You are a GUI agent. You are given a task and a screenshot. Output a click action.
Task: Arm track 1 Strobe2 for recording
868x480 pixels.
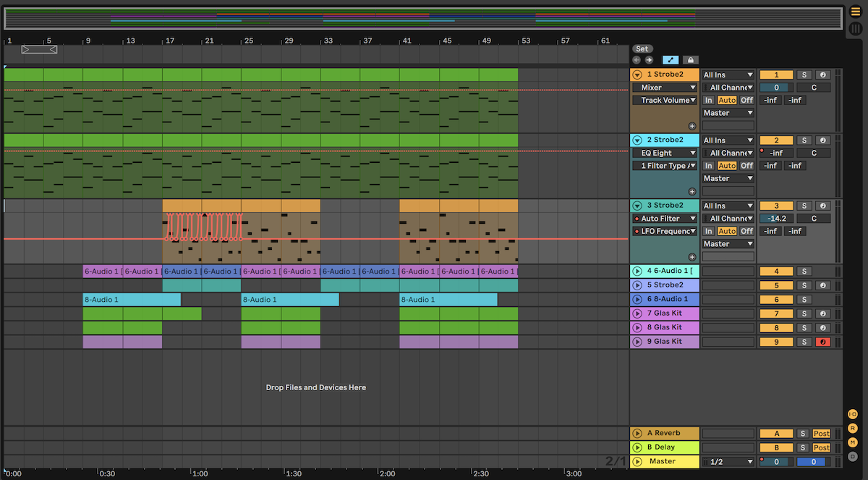(x=823, y=75)
